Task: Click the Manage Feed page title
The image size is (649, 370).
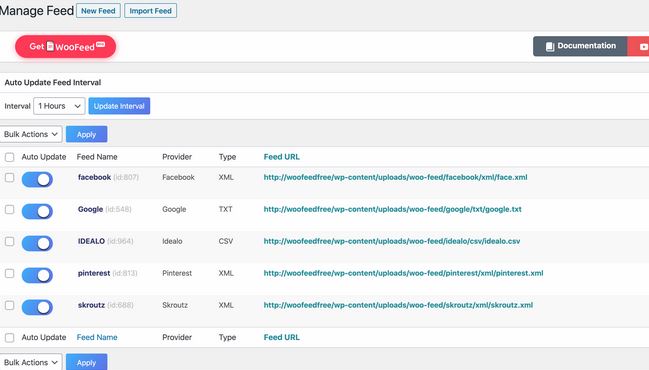Action: tap(37, 10)
